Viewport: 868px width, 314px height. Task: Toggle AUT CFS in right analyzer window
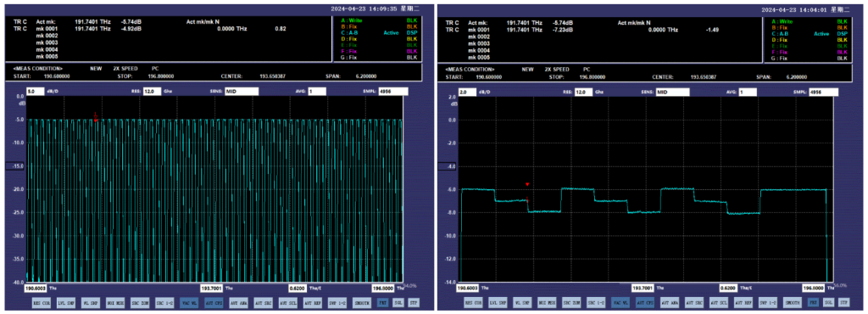(644, 303)
